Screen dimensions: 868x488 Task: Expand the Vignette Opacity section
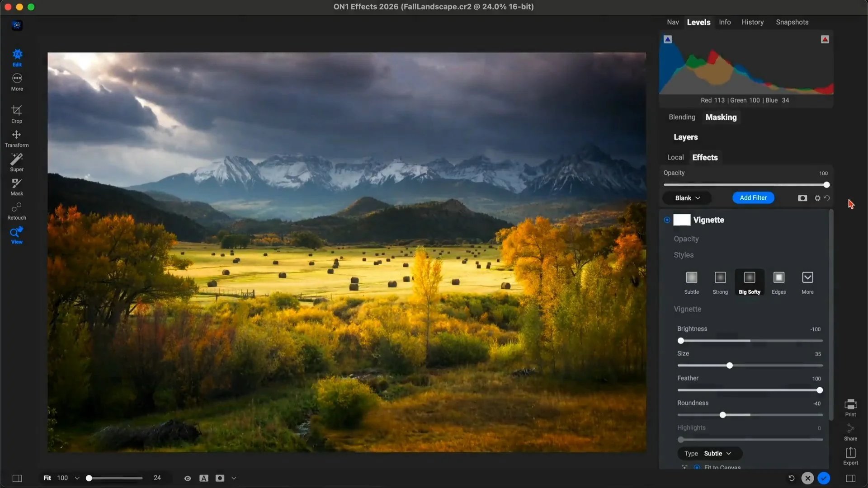pos(686,239)
